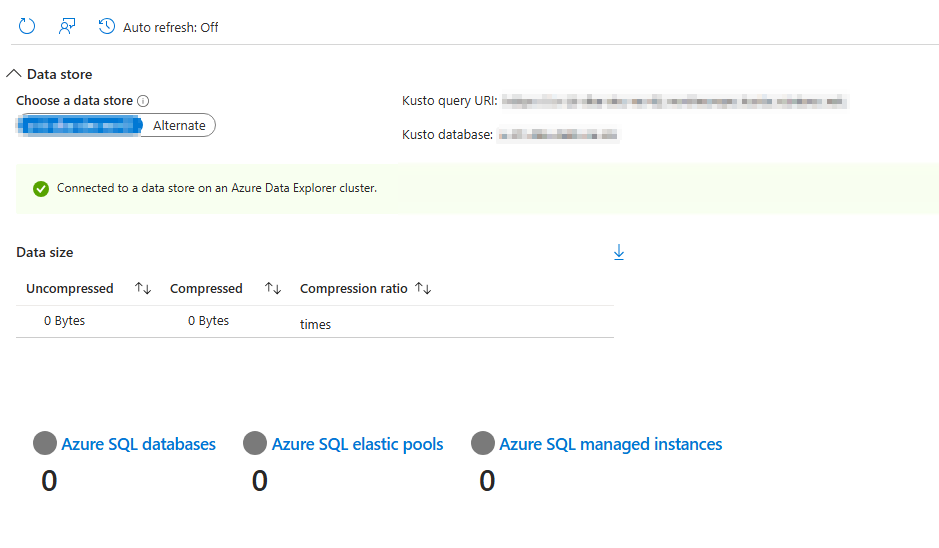
Task: Open the feedback icon in the toolbar
Action: 66,26
